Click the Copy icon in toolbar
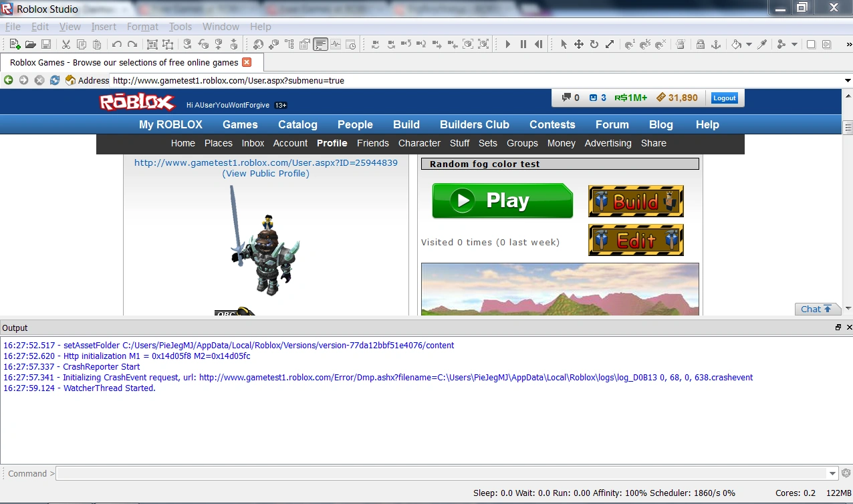 click(x=82, y=44)
